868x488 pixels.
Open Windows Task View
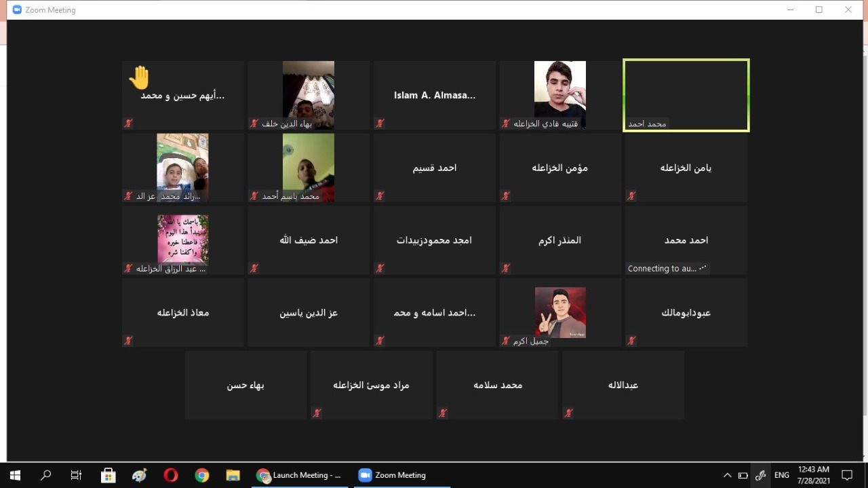[x=77, y=475]
